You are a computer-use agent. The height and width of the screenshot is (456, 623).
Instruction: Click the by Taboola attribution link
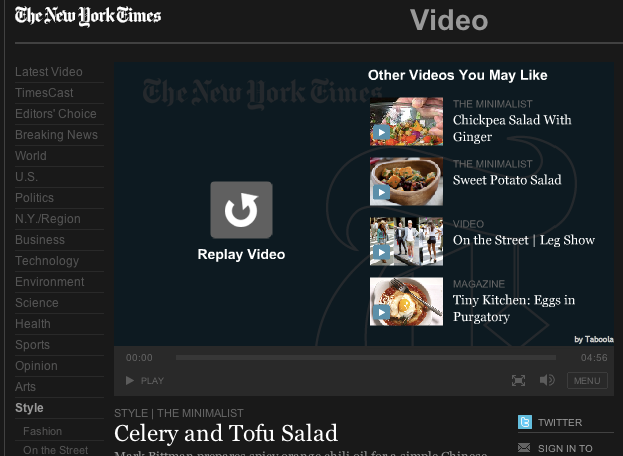594,339
